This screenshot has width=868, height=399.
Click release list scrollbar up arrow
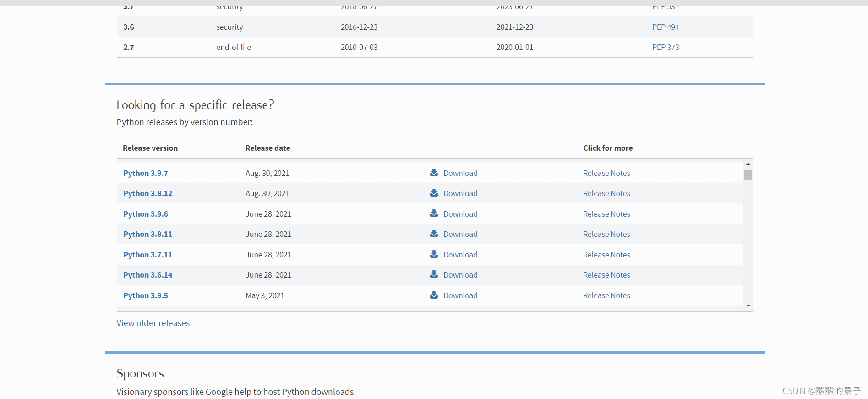[748, 164]
